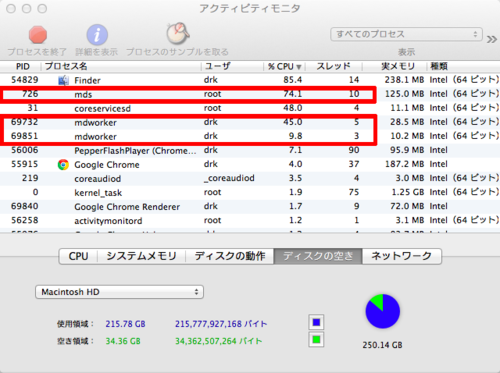Select mdworker process with PID 69851
500x373 pixels.
point(95,137)
